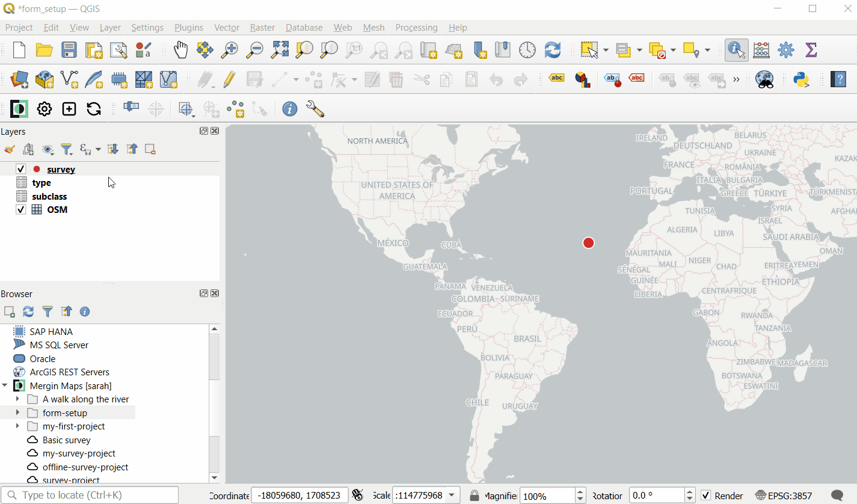The width and height of the screenshot is (857, 504).
Task: Open a project using the yellow folder icon
Action: pyautogui.click(x=45, y=50)
